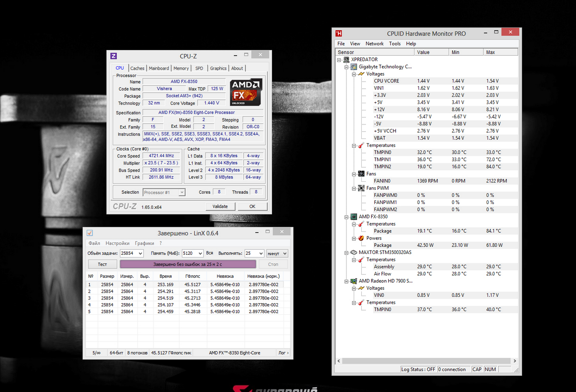
Task: Click the Powers node icon
Action: [361, 238]
